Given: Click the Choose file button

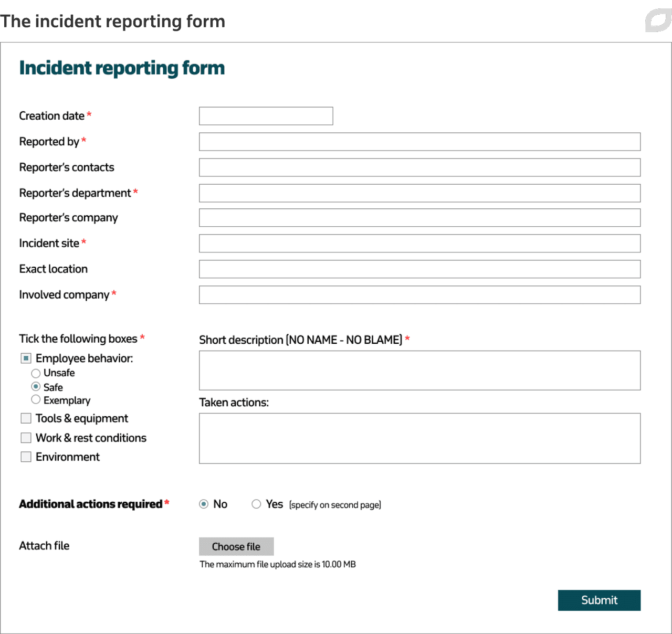Looking at the screenshot, I should tap(236, 546).
